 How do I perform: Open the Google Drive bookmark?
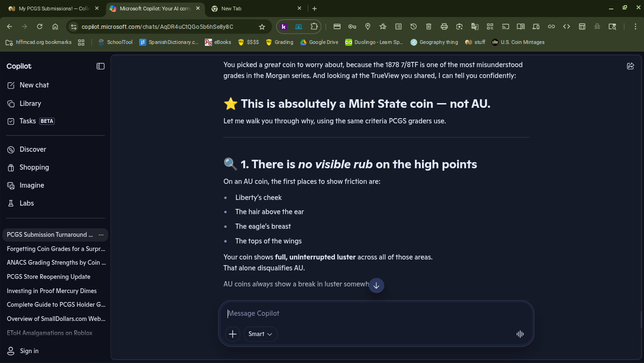pyautogui.click(x=319, y=42)
